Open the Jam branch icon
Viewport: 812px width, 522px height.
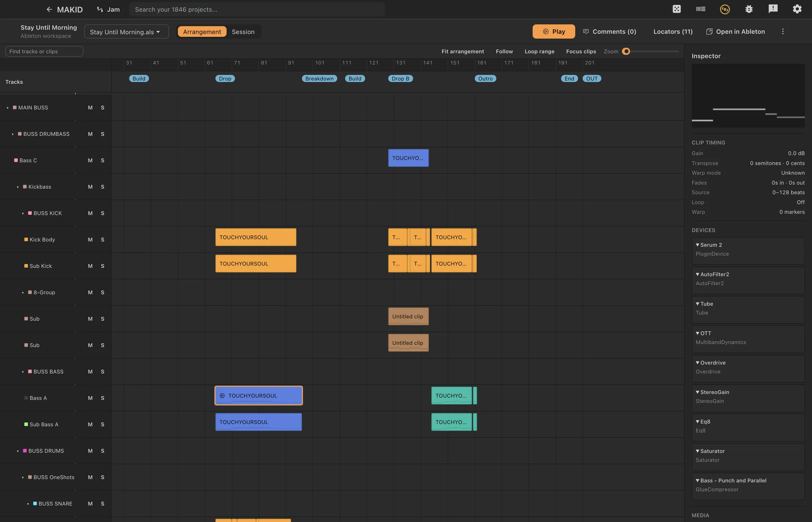click(x=99, y=9)
